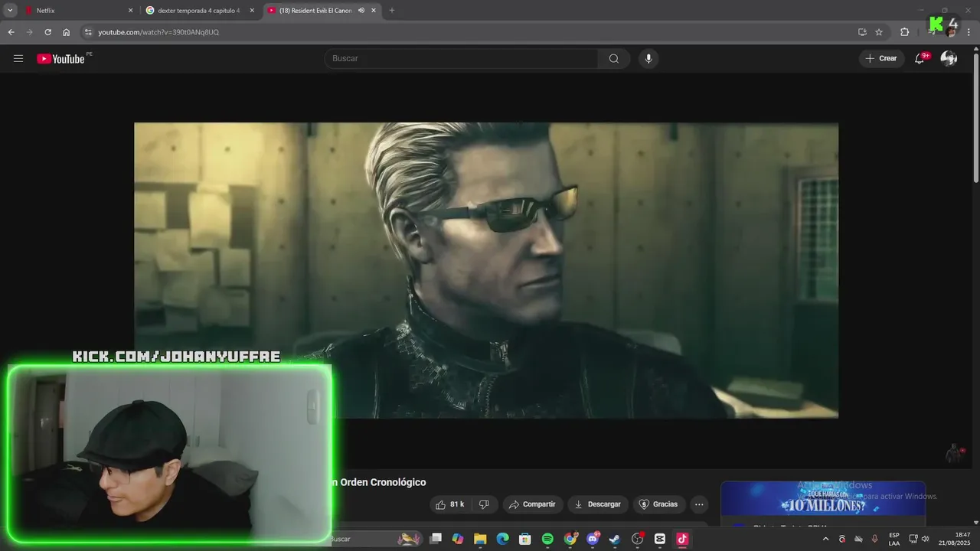Image resolution: width=980 pixels, height=551 pixels.
Task: Open Chrome from the taskbar
Action: [570, 539]
